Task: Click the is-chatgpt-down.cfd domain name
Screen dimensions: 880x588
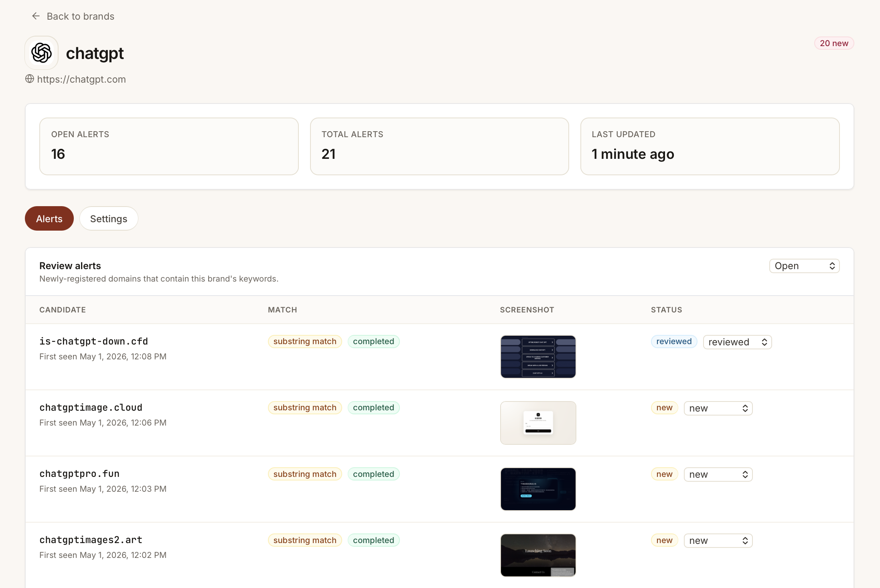Action: point(93,341)
